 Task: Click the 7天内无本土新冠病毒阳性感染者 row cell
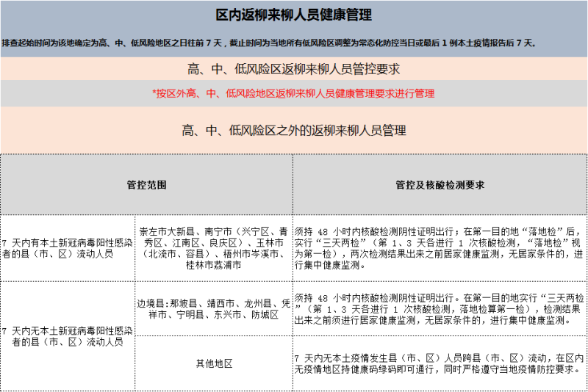coord(68,335)
